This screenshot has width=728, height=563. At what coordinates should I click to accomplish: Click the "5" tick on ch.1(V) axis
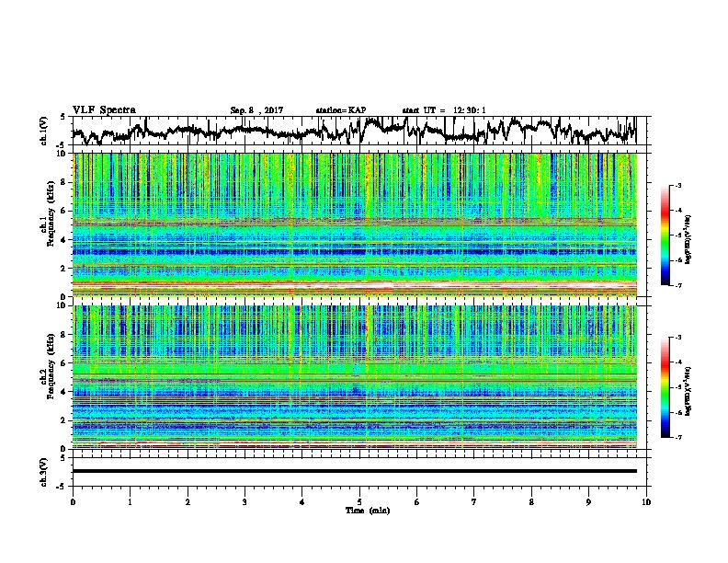[x=63, y=117]
